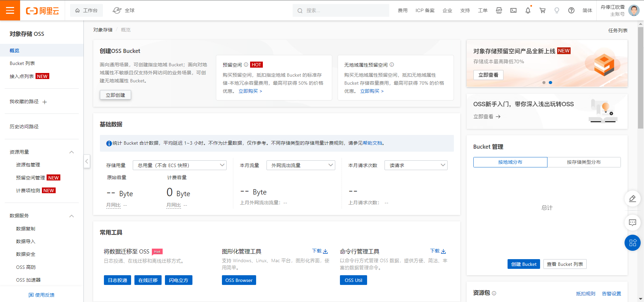Open 支持 menu item
The width and height of the screenshot is (644, 302).
coord(465,10)
